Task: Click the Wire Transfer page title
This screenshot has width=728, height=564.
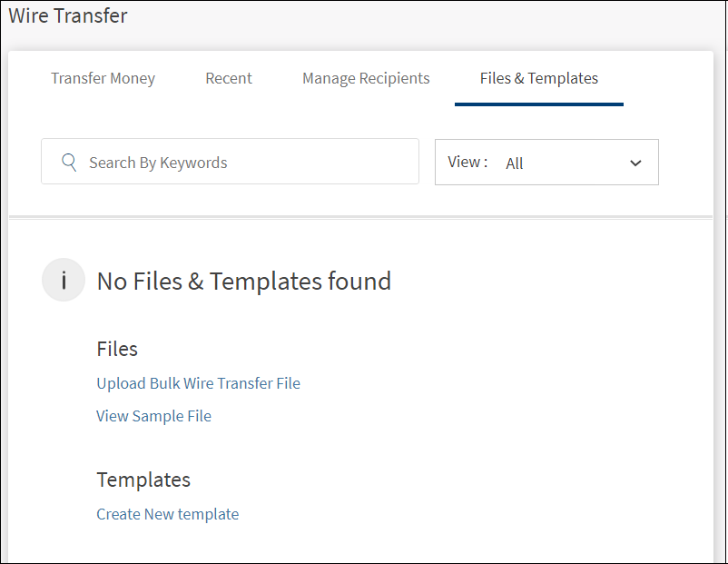Action: click(68, 15)
